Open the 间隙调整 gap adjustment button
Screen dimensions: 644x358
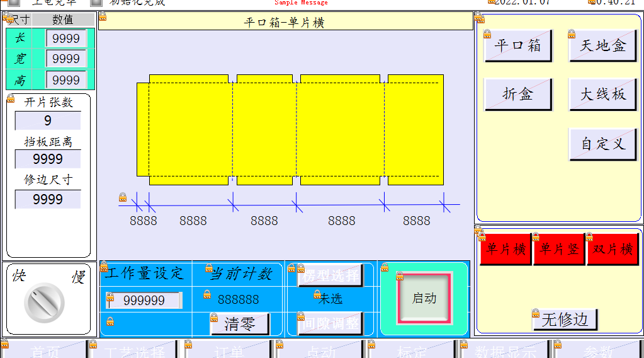pyautogui.click(x=330, y=323)
